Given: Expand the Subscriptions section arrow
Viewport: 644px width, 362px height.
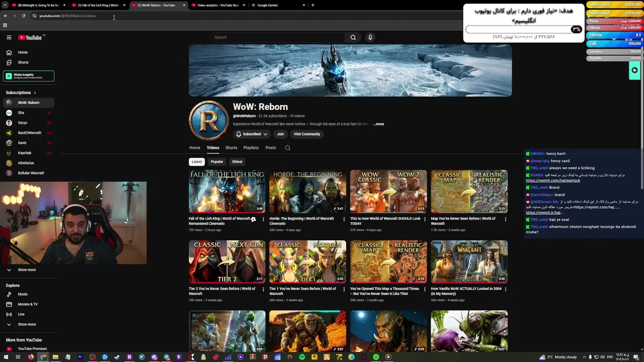Looking at the screenshot, I should pyautogui.click(x=35, y=93).
